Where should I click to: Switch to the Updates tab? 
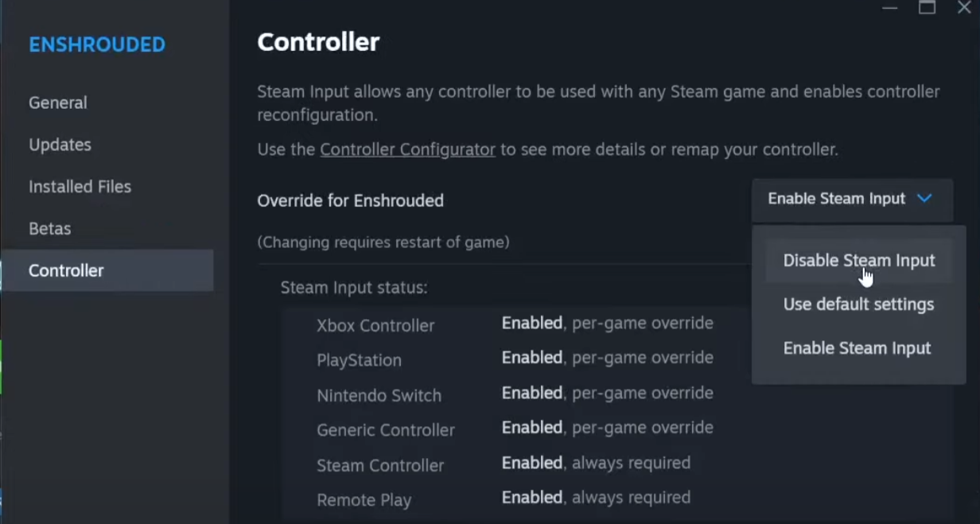point(60,145)
